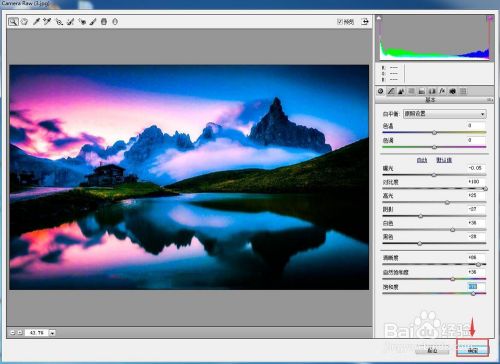Image resolution: width=500 pixels, height=364 pixels.
Task: Click the mountain lake image preview
Action: [189, 177]
